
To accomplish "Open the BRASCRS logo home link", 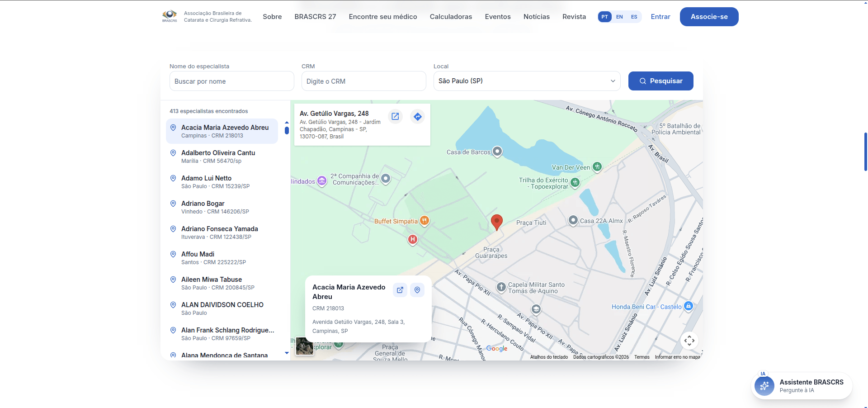I will tap(207, 17).
